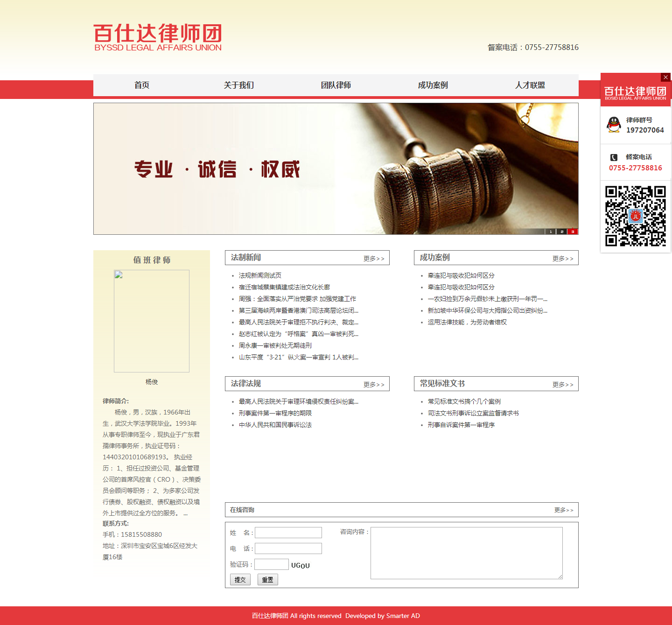Click the captcha code UGOU
This screenshot has width=672, height=625.
tap(300, 565)
